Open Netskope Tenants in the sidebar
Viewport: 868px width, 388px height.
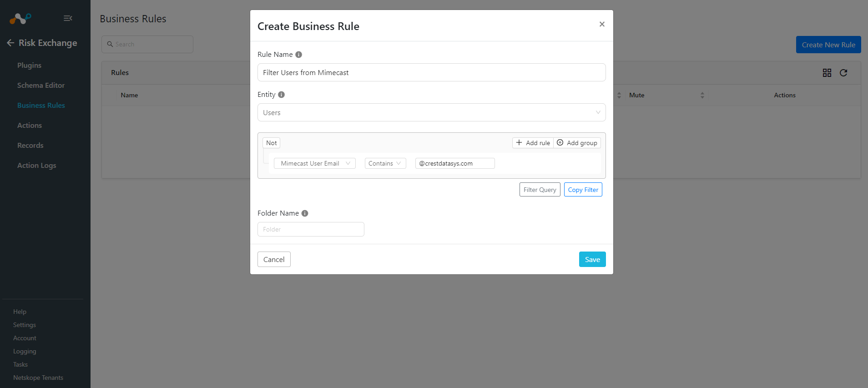(38, 378)
